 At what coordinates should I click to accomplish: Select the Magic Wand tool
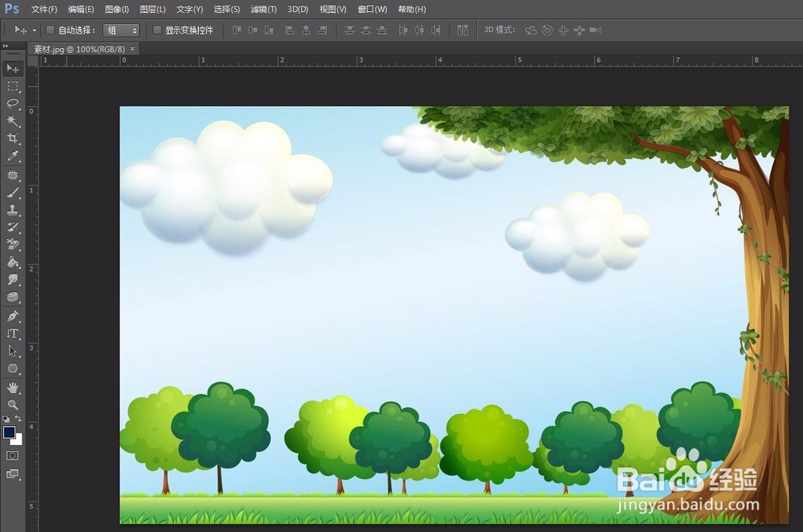click(12, 121)
